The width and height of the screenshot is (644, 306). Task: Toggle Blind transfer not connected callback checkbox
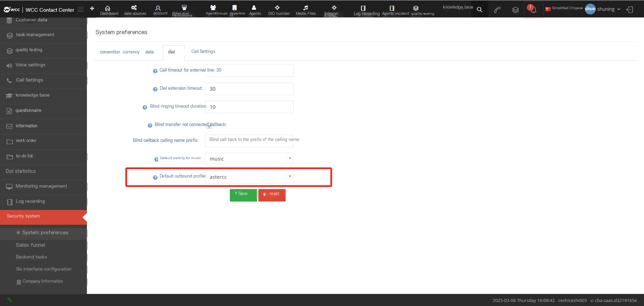pyautogui.click(x=209, y=126)
